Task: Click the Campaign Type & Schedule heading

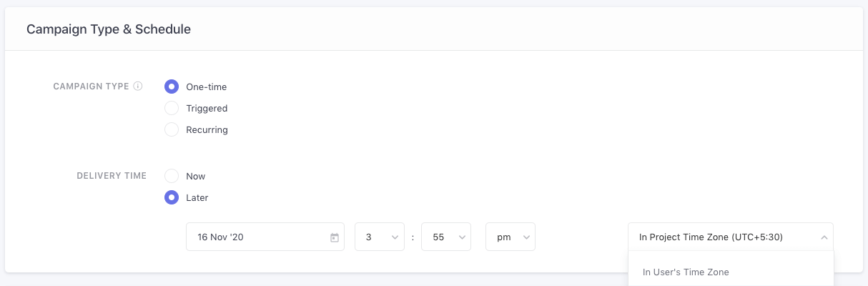Action: [109, 29]
